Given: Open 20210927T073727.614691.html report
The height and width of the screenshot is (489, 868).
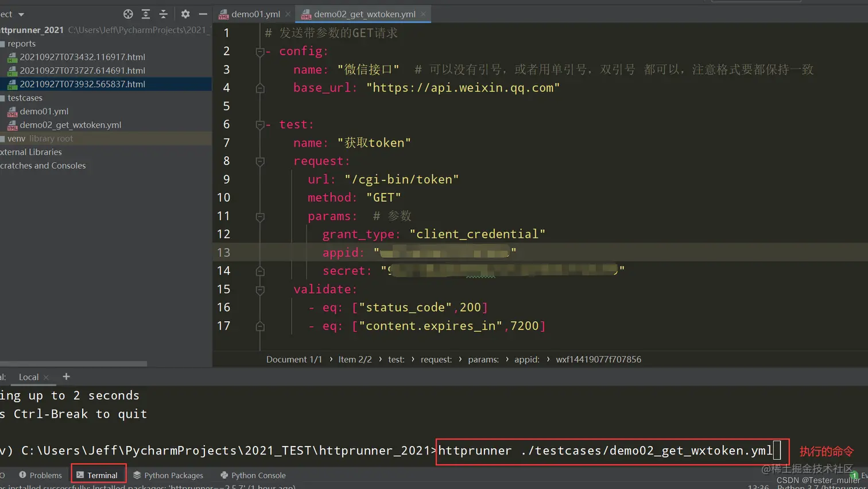Looking at the screenshot, I should 82,71.
